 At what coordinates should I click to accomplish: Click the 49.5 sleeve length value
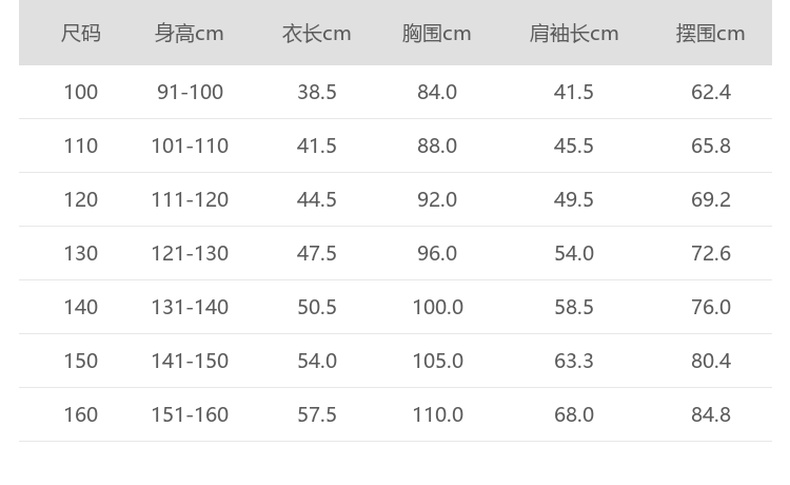click(574, 200)
